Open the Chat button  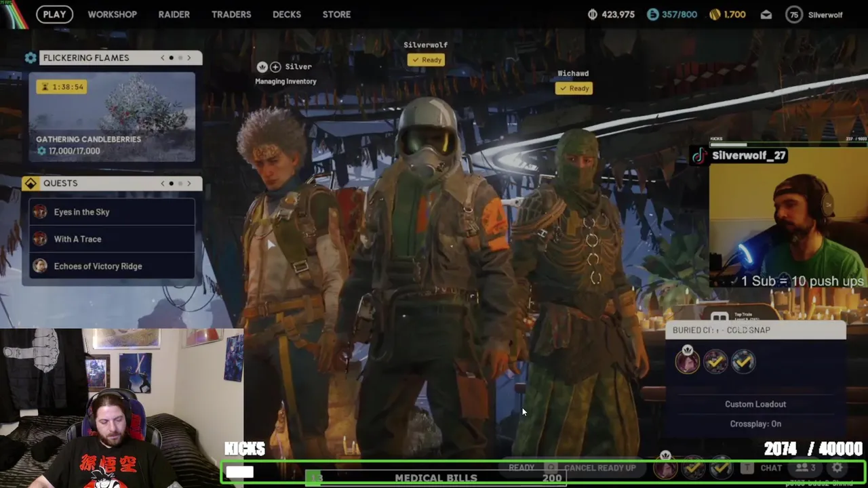point(771,468)
